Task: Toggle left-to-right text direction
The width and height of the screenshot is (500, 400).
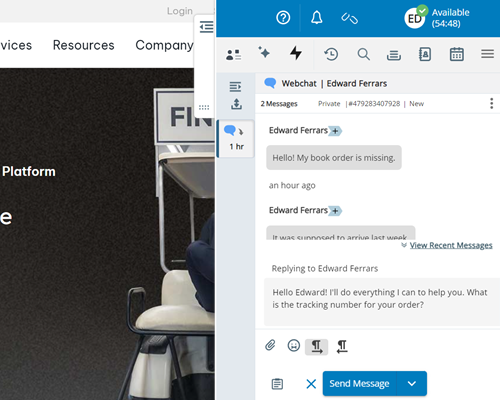Action: [316, 347]
